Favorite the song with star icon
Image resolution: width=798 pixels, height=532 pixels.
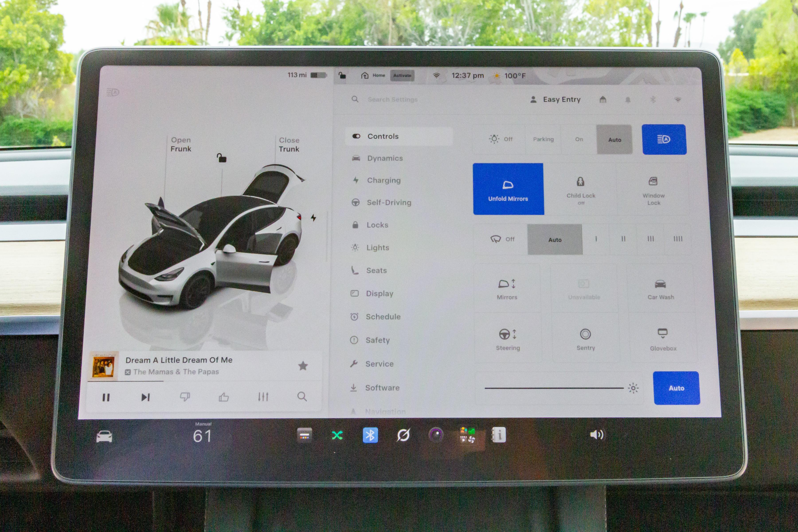click(303, 366)
